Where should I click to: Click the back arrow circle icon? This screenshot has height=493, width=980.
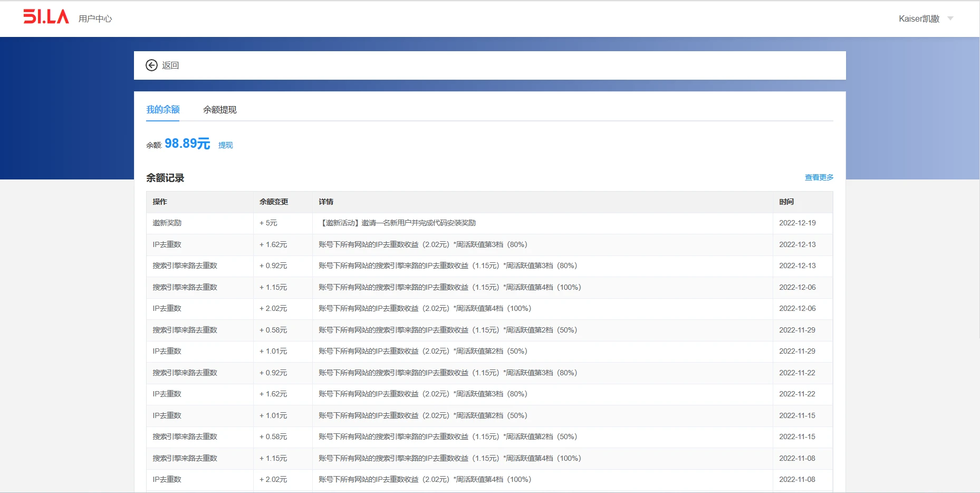coord(151,65)
